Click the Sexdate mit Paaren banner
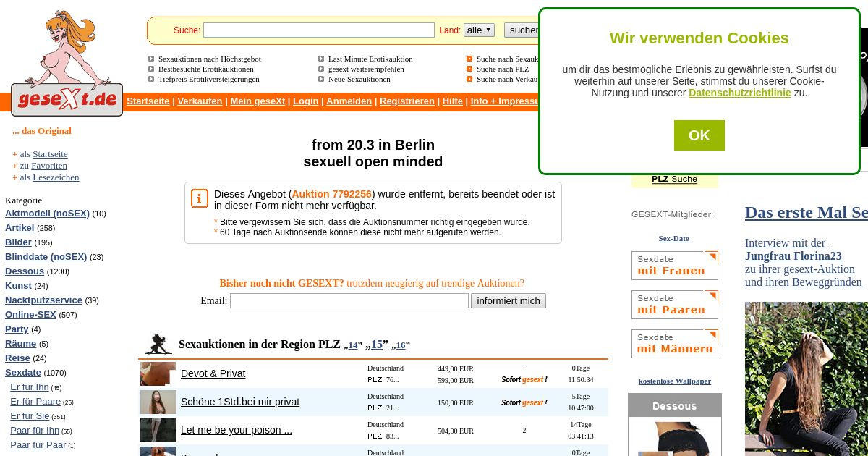This screenshot has width=868, height=456. tap(674, 305)
